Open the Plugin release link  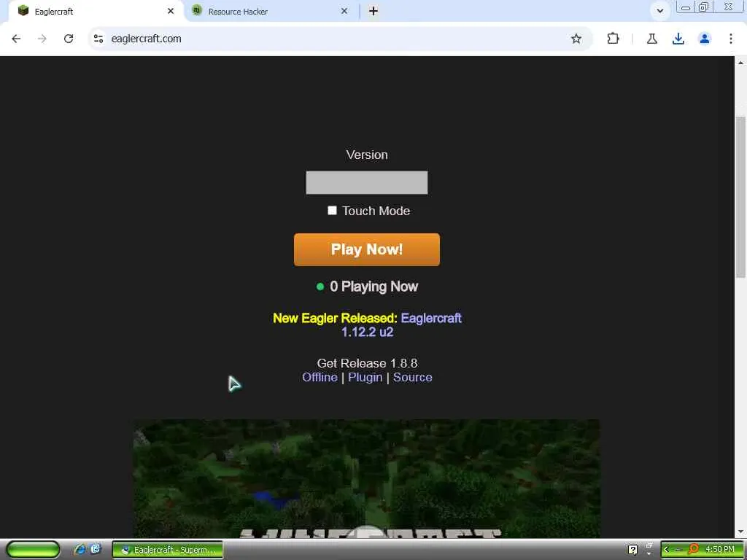click(x=365, y=377)
